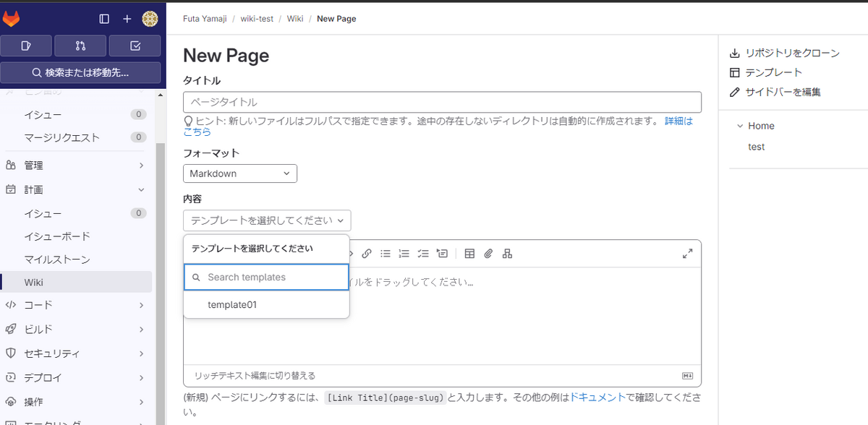Add a task list via the toolbar icon
Screen dimensions: 868x425
423,254
